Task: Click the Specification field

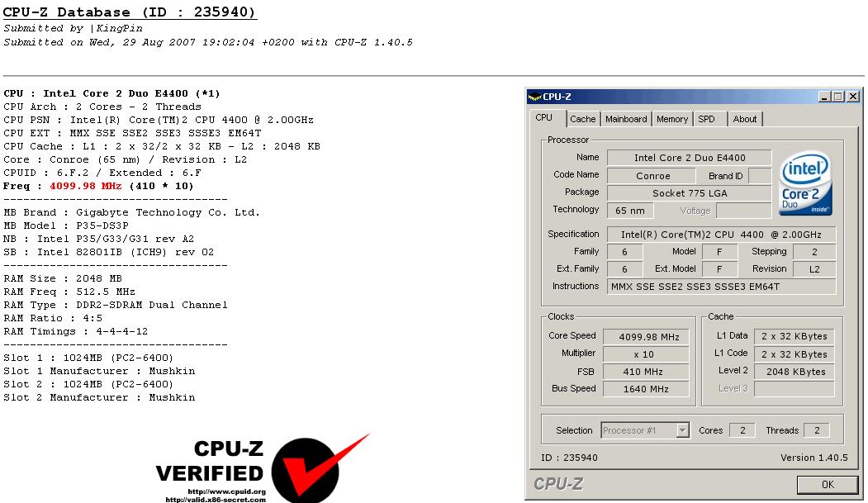Action: (x=721, y=235)
